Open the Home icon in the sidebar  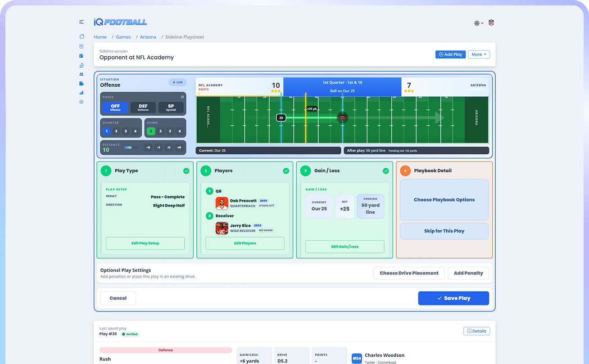tap(82, 36)
